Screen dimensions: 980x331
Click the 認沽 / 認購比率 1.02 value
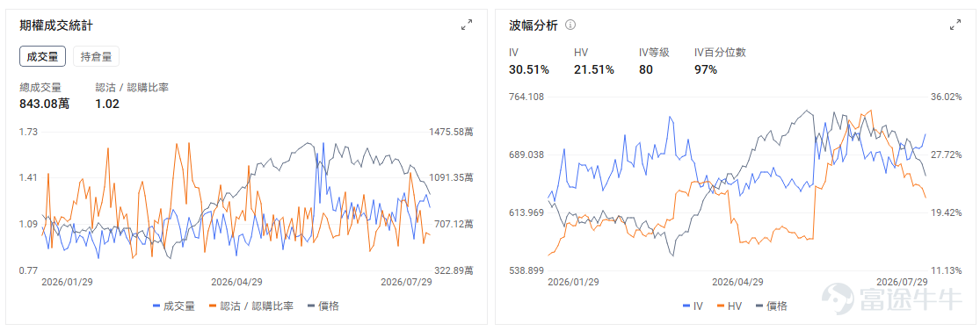click(107, 104)
